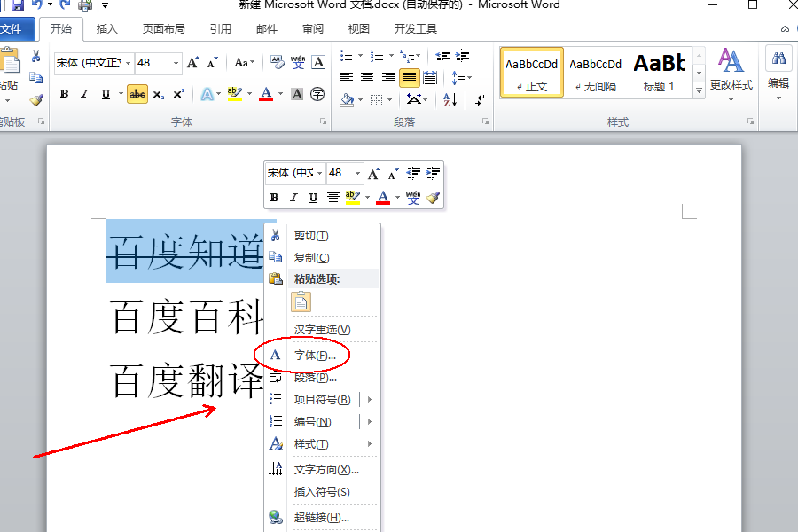The width and height of the screenshot is (798, 532).
Task: Align text right in the paragraph group
Action: (388, 78)
